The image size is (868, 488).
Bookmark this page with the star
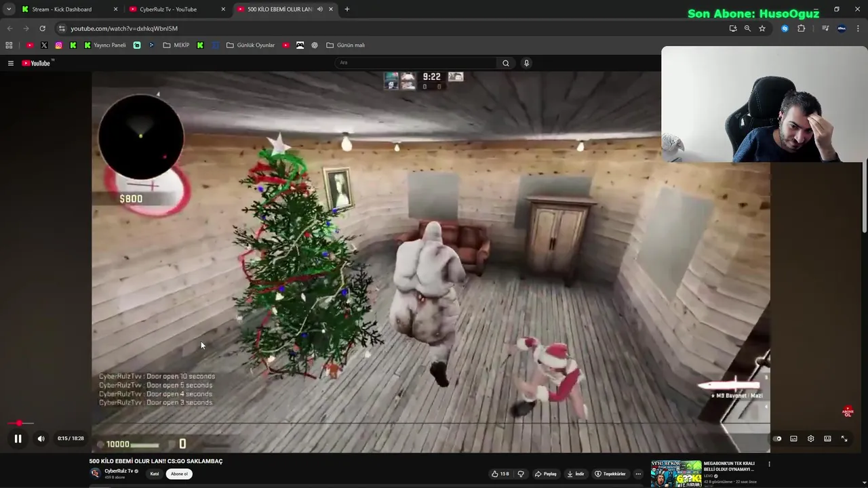point(762,28)
